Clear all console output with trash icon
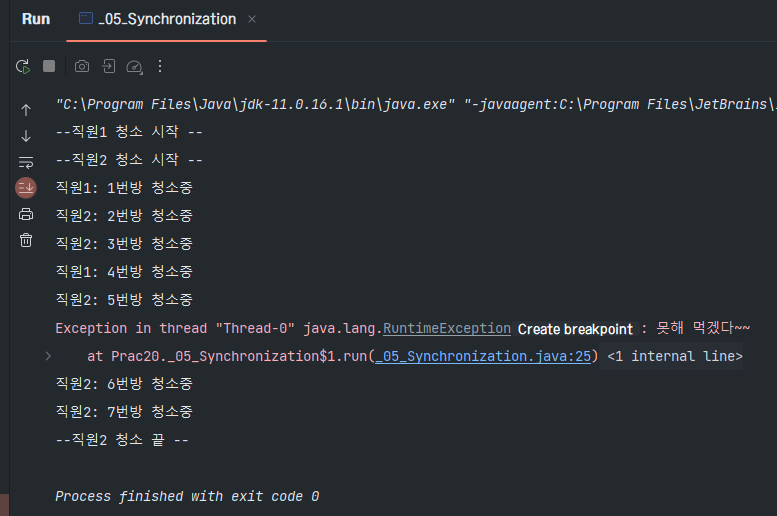This screenshot has width=777, height=516. tap(26, 240)
